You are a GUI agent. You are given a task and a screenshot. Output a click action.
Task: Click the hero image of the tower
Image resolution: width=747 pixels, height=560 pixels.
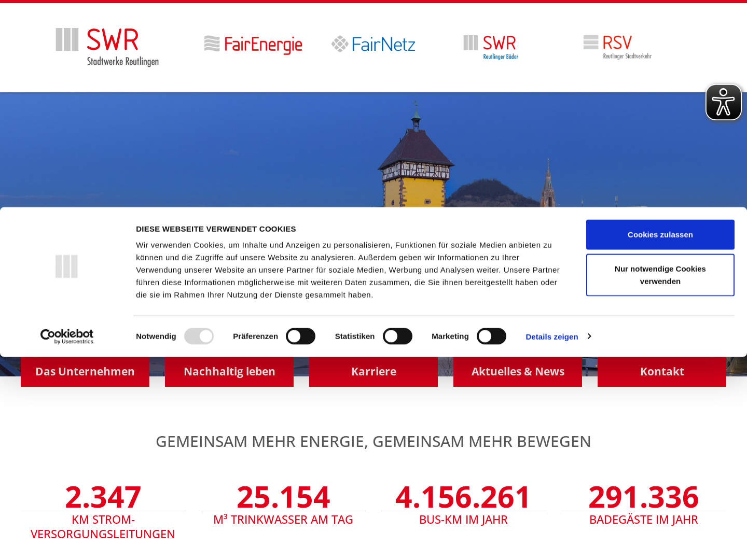point(374,150)
